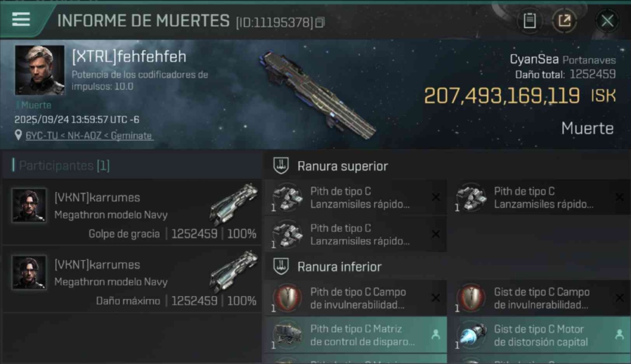This screenshot has height=364, width=631.
Task: Click the Gist Campo de invulnerabilidad module icon
Action: [x=471, y=298]
